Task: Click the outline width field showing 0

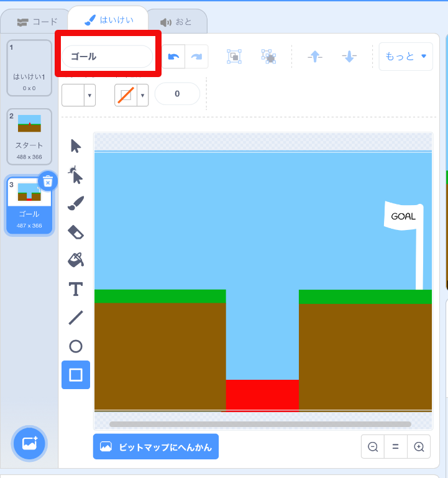Action: pyautogui.click(x=177, y=94)
